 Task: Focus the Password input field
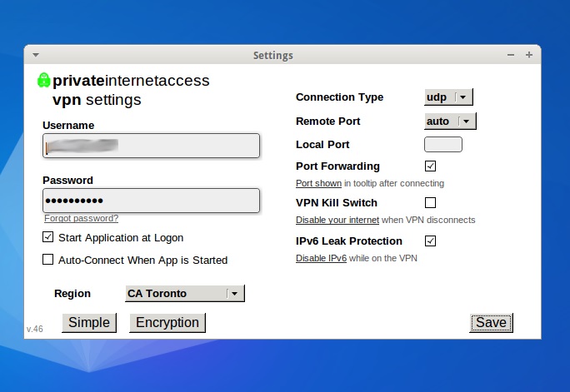click(x=151, y=201)
